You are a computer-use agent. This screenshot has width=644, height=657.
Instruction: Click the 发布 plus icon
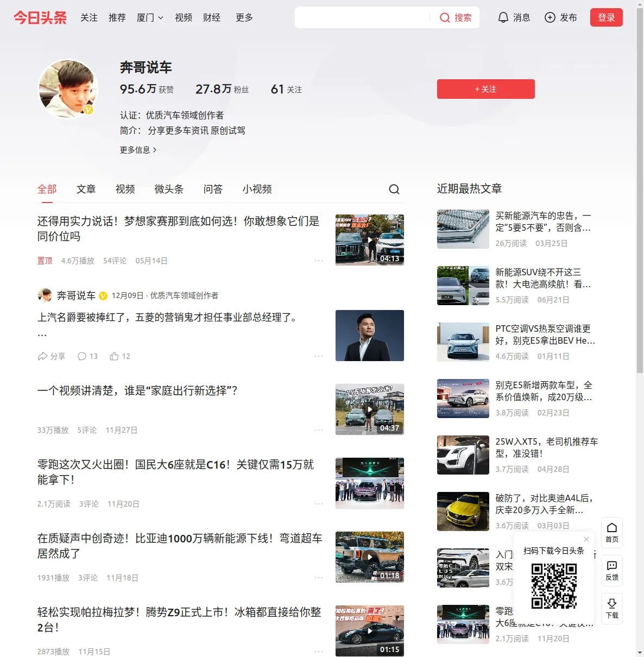pos(550,18)
